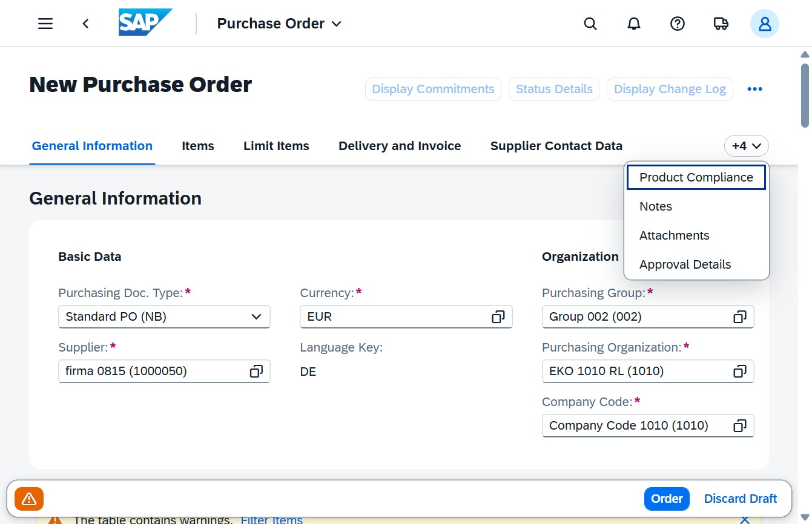Image resolution: width=812 pixels, height=524 pixels.
Task: Switch to Delivery and Invoice tab
Action: (400, 146)
